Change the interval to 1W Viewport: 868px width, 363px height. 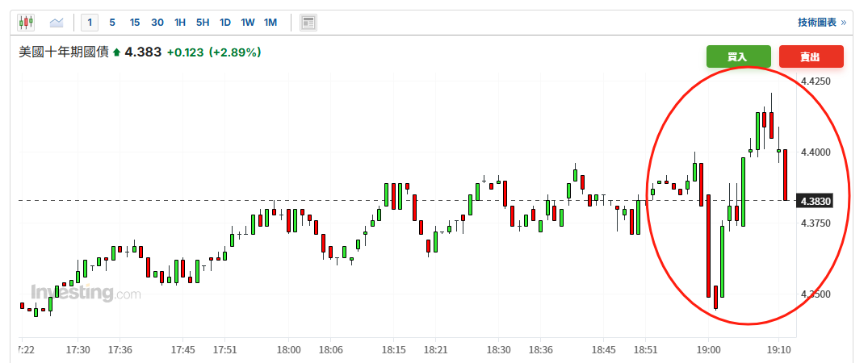(247, 23)
